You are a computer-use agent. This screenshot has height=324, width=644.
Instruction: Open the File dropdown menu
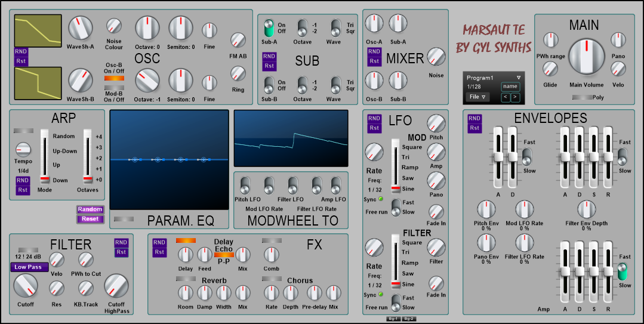click(x=477, y=97)
